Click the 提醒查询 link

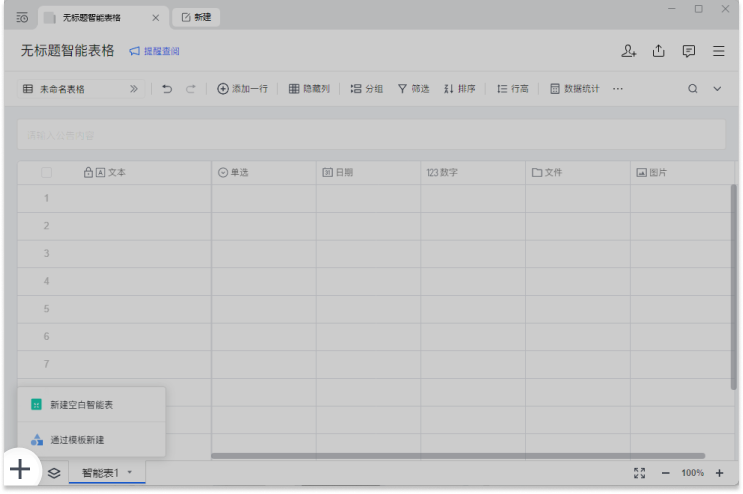[x=154, y=51]
